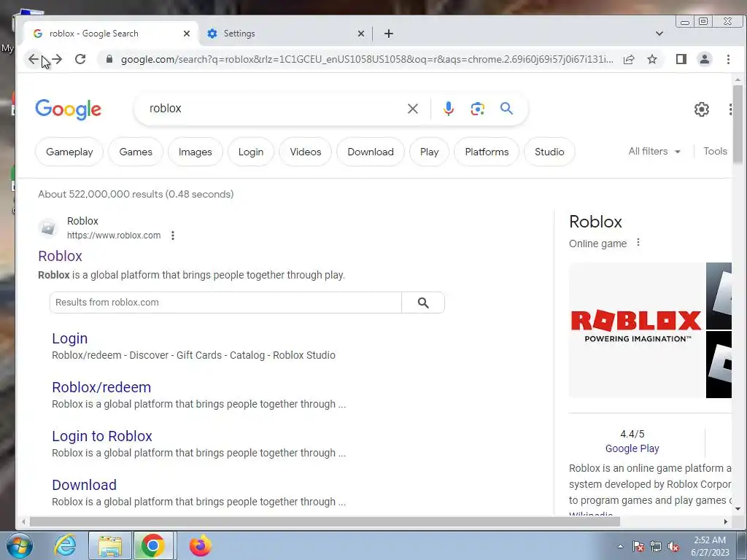This screenshot has width=747, height=560.
Task: Open the Roblox/redeem sitelink
Action: pos(101,388)
